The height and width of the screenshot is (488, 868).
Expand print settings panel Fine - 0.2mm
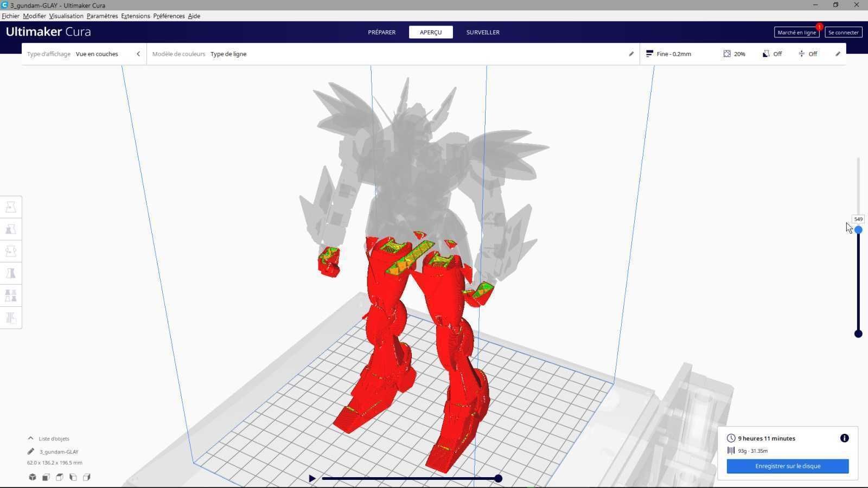click(x=742, y=54)
